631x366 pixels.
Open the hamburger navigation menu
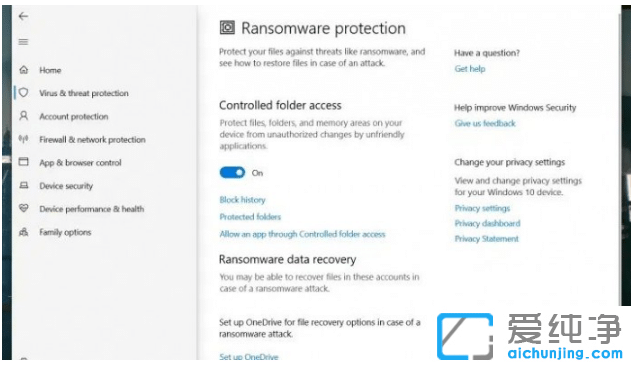[x=23, y=42]
